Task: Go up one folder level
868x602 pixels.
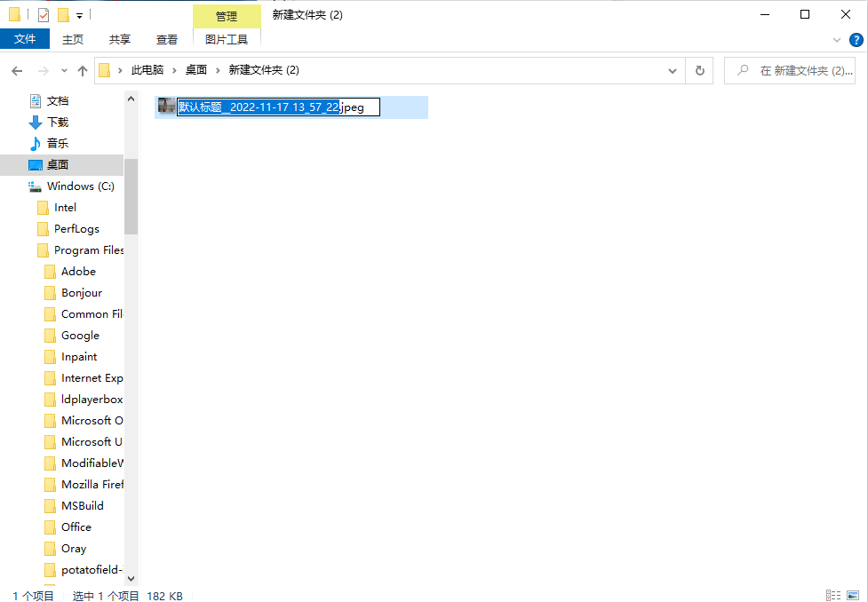Action: tap(83, 71)
